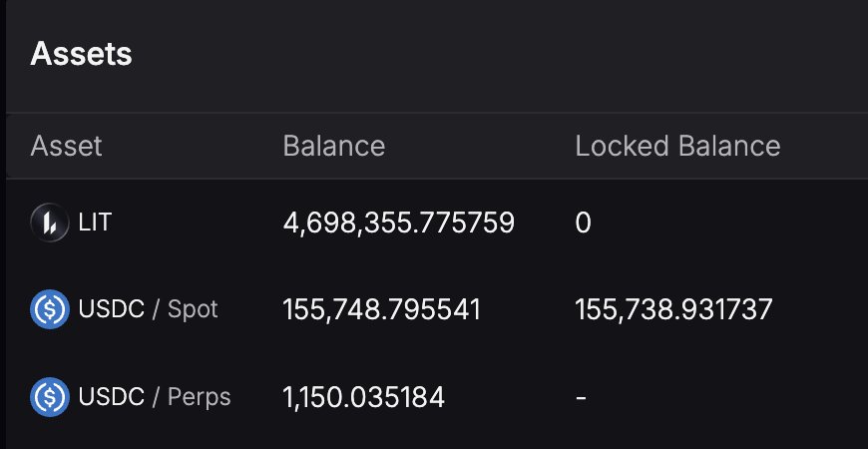Screen dimensions: 868x449
Task: Sort by the Locked Balance column header
Action: [677, 147]
